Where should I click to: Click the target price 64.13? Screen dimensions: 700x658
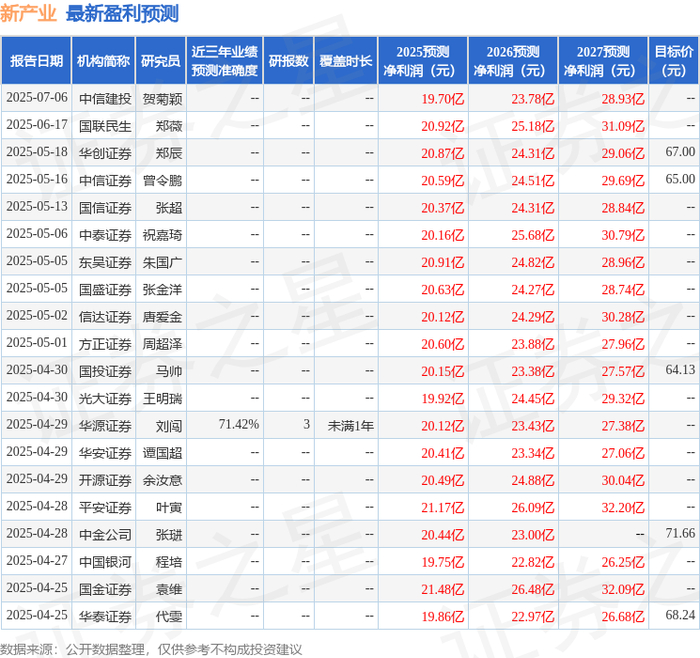680,370
